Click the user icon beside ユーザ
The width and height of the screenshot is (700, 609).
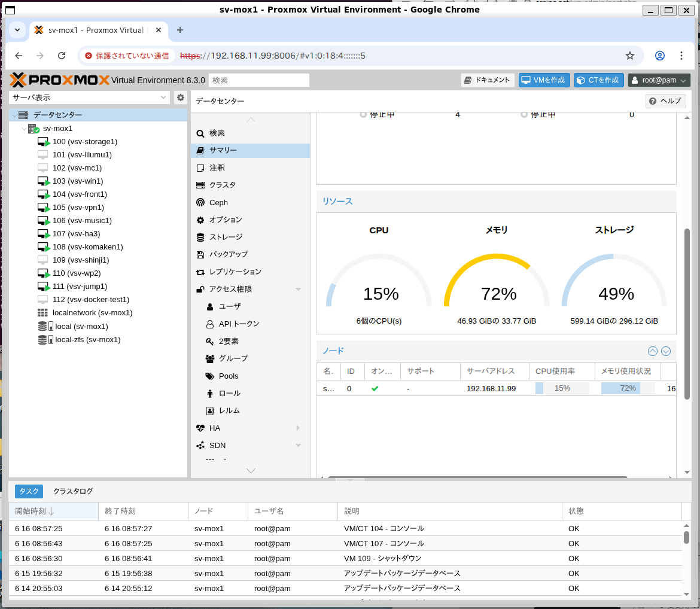(210, 307)
